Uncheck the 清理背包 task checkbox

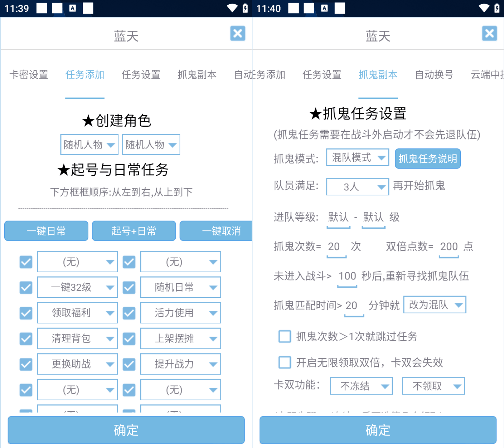(x=26, y=339)
